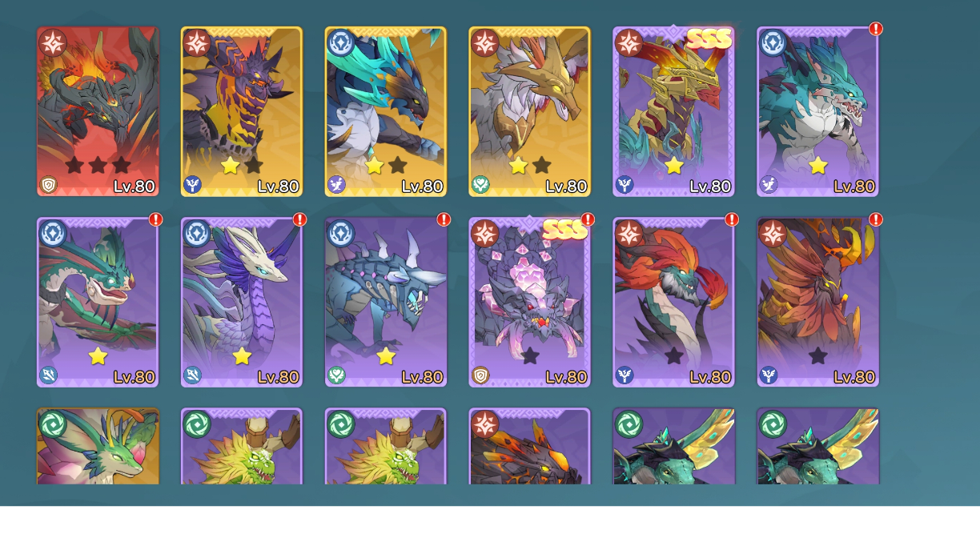
Task: Open the black lava dragon card in the bottom row
Action: tap(530, 447)
